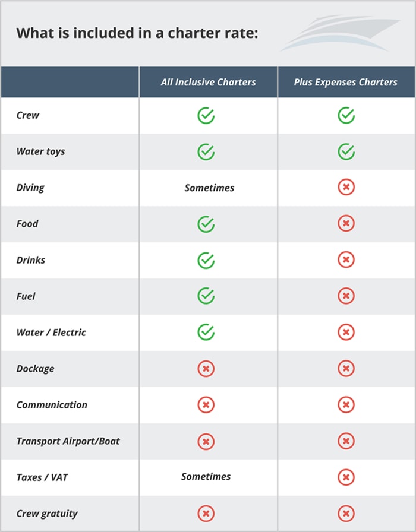This screenshot has height=532, width=416.
Task: Click the red X for Dockage under All Inclusive
Action: [206, 369]
